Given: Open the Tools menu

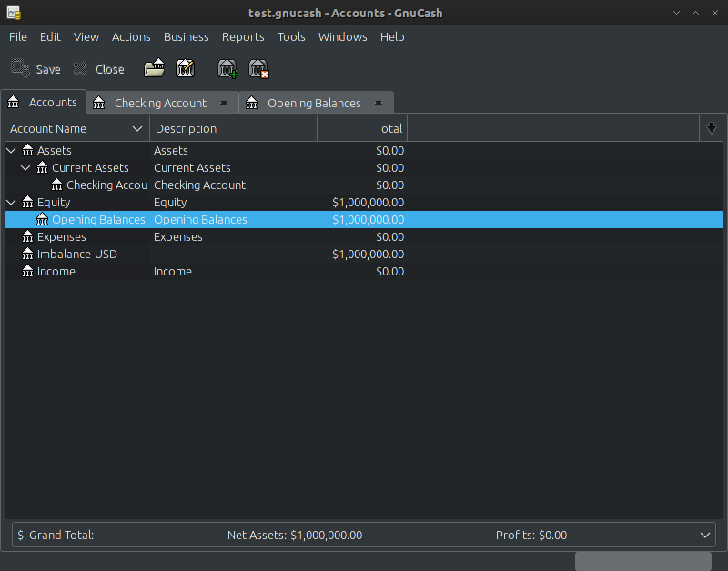Looking at the screenshot, I should pyautogui.click(x=291, y=37).
